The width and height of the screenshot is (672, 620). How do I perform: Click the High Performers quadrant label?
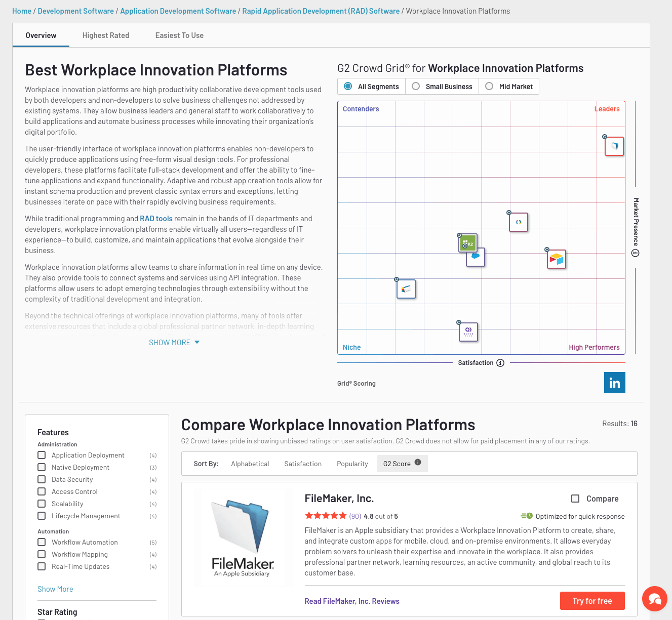(x=594, y=347)
